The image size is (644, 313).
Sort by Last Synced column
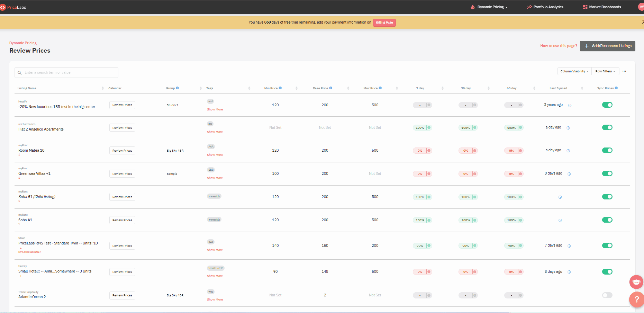pos(582,88)
